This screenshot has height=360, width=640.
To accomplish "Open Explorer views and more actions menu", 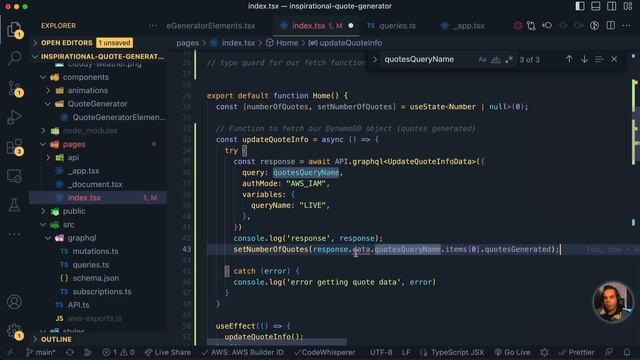I will click(x=153, y=26).
